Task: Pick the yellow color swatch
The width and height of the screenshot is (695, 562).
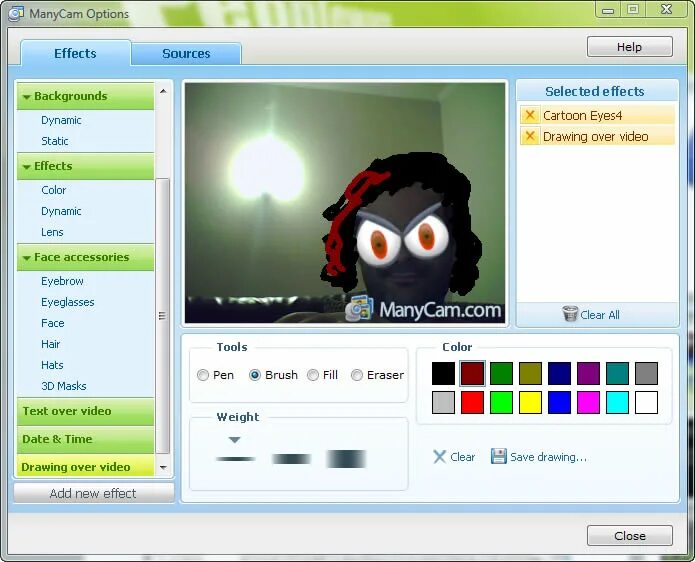Action: coord(531,402)
